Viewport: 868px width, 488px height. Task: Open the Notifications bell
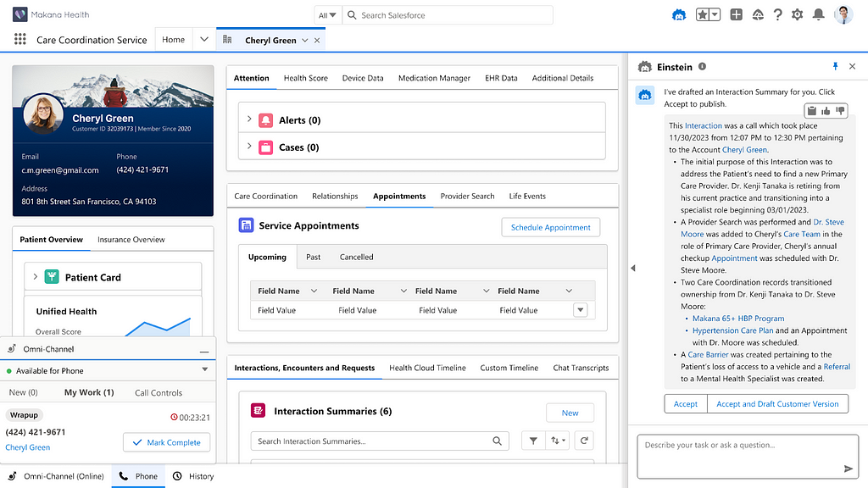[818, 15]
